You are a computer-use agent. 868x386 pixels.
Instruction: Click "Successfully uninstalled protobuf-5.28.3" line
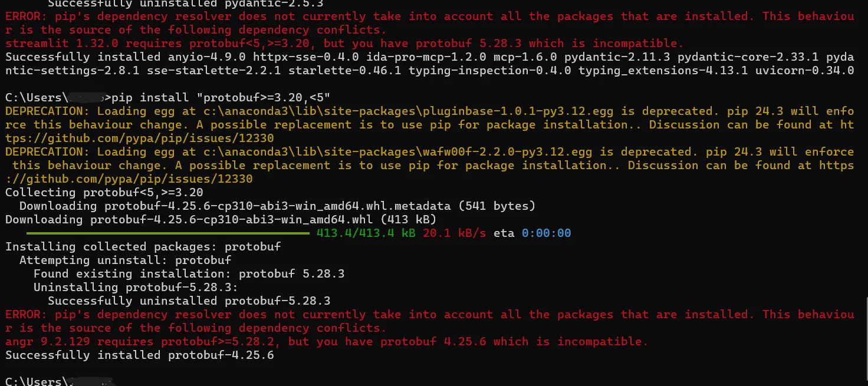pyautogui.click(x=189, y=301)
